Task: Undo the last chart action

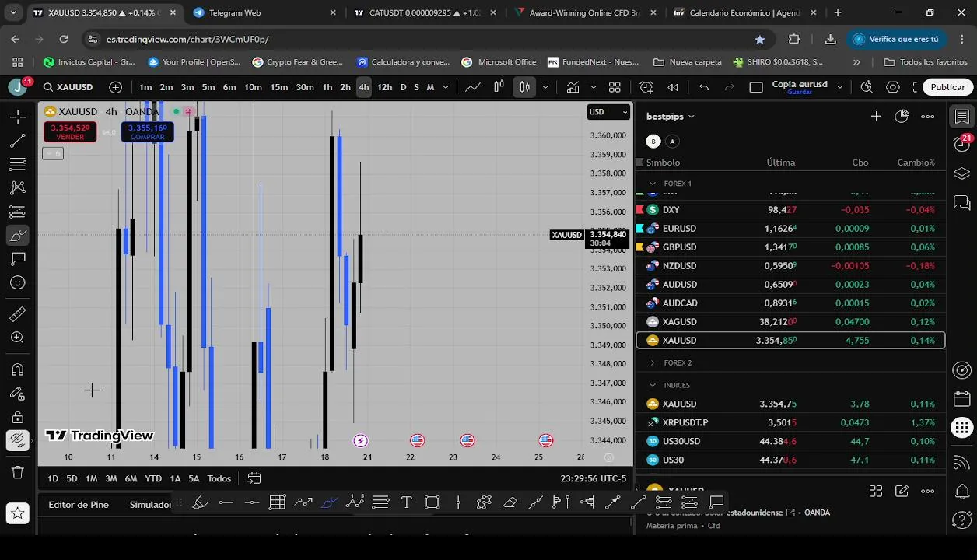Action: (704, 87)
